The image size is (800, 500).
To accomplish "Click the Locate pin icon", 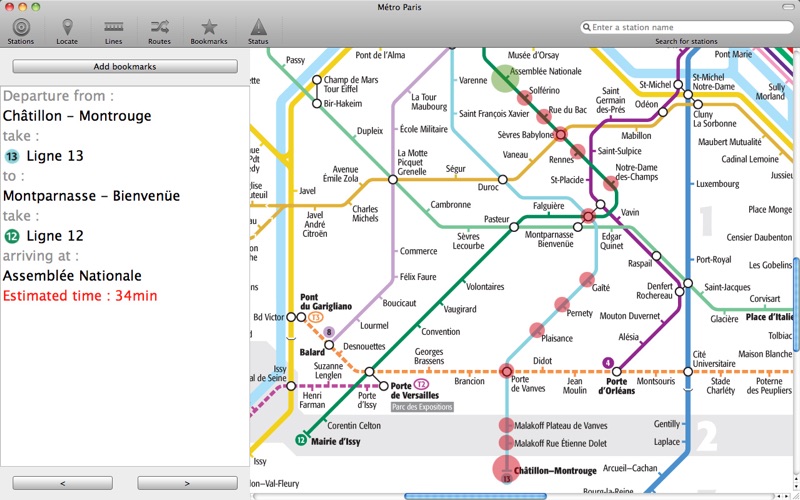I will coord(67,28).
